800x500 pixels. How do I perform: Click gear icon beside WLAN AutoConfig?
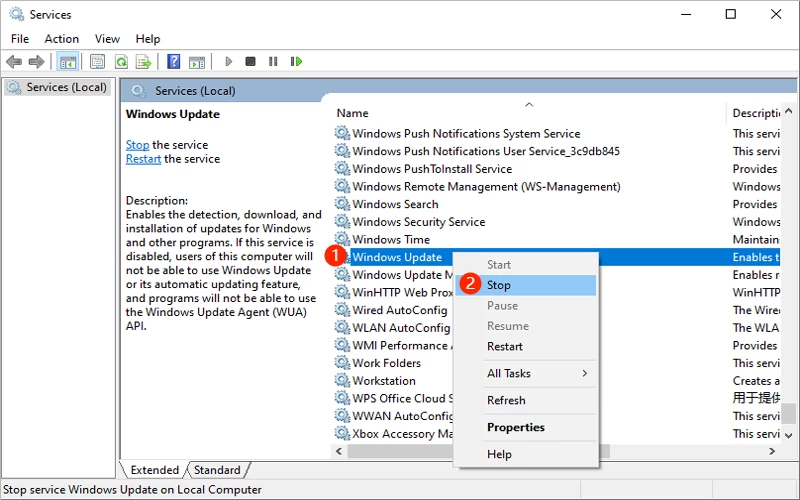click(342, 328)
